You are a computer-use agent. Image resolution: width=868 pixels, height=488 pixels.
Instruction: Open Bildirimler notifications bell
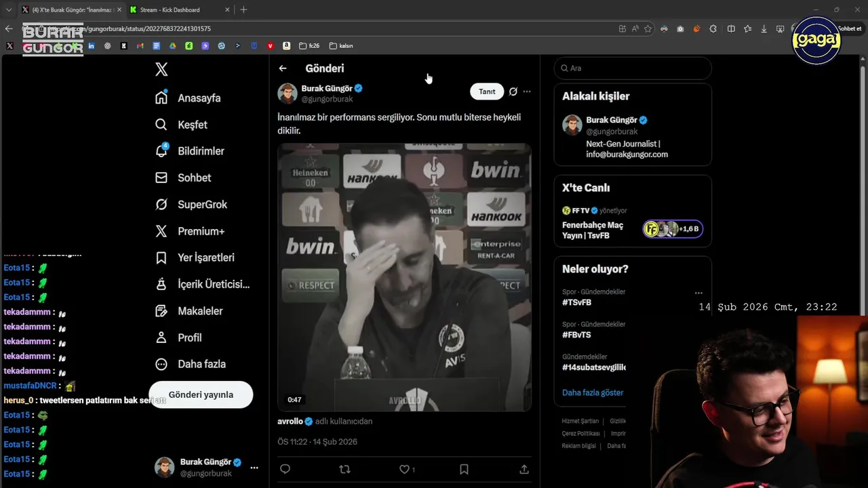pyautogui.click(x=161, y=150)
